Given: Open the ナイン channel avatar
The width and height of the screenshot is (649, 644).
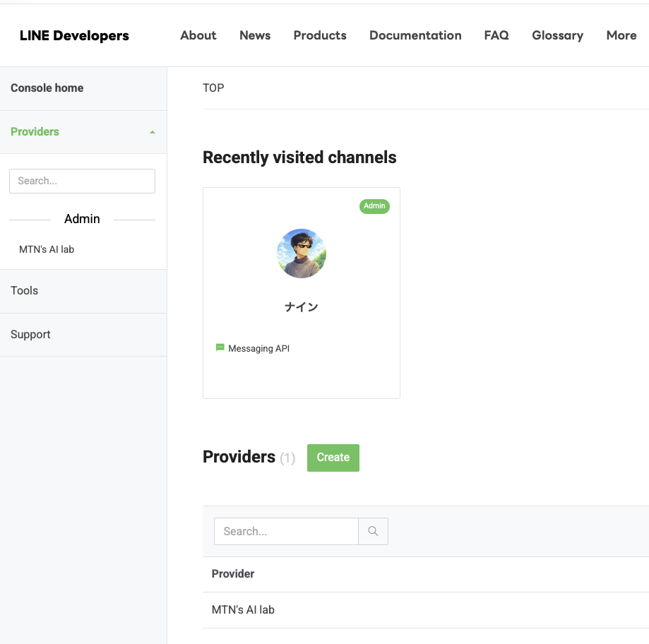Looking at the screenshot, I should click(302, 254).
